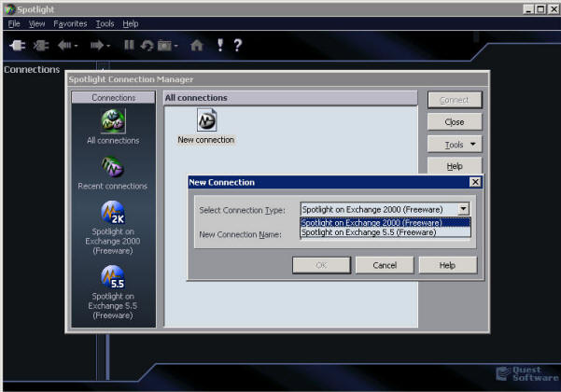
Task: Go forward with the right arrow icon
Action: (x=96, y=46)
